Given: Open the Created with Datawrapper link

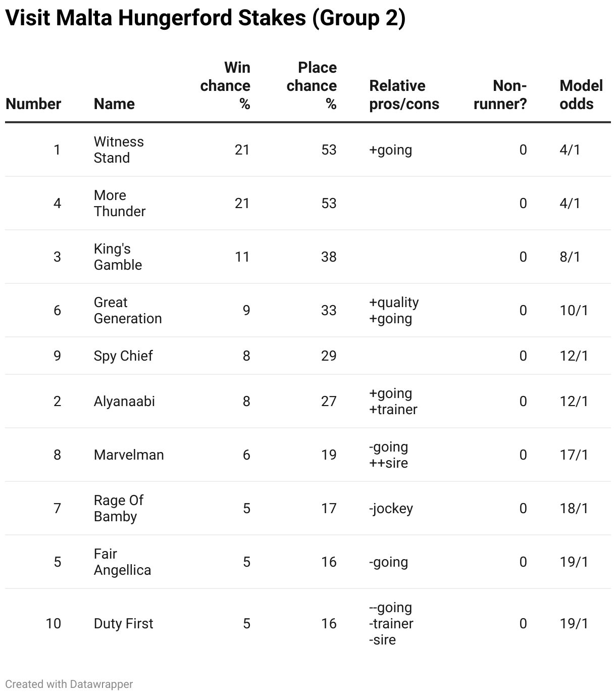Looking at the screenshot, I should [x=69, y=684].
